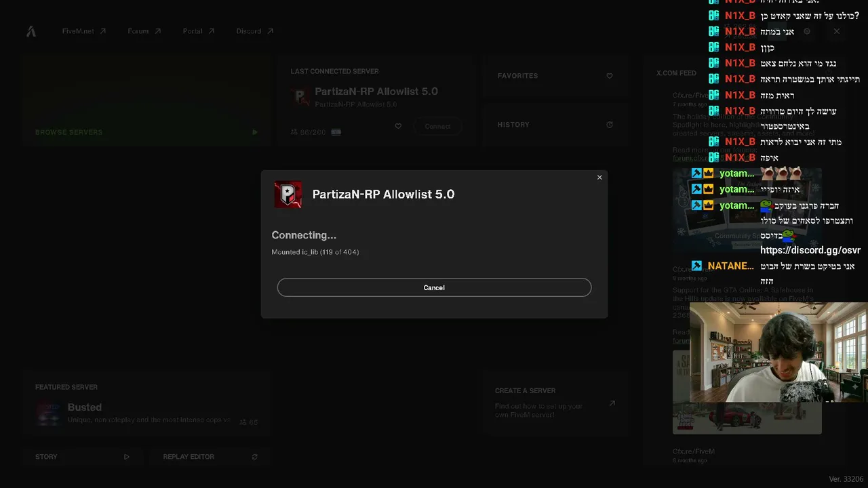Click the FiveM logo in the header
The height and width of the screenshot is (488, 868).
point(31,31)
